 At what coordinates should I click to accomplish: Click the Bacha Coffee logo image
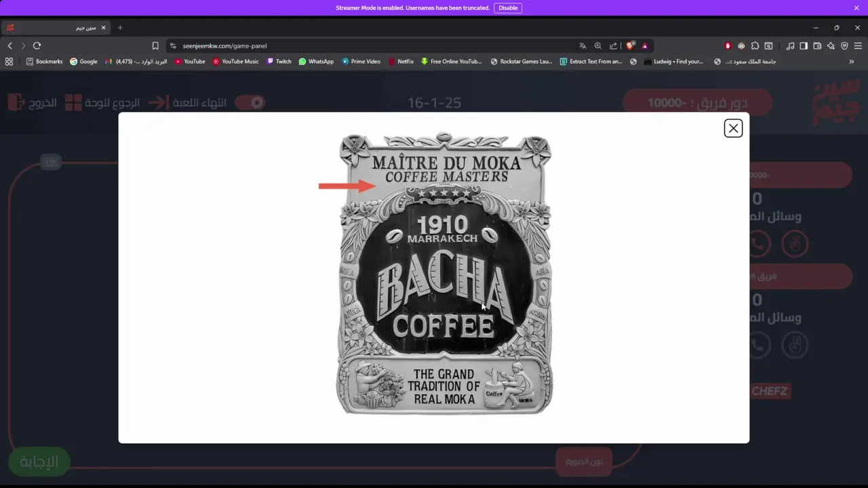pos(445,273)
